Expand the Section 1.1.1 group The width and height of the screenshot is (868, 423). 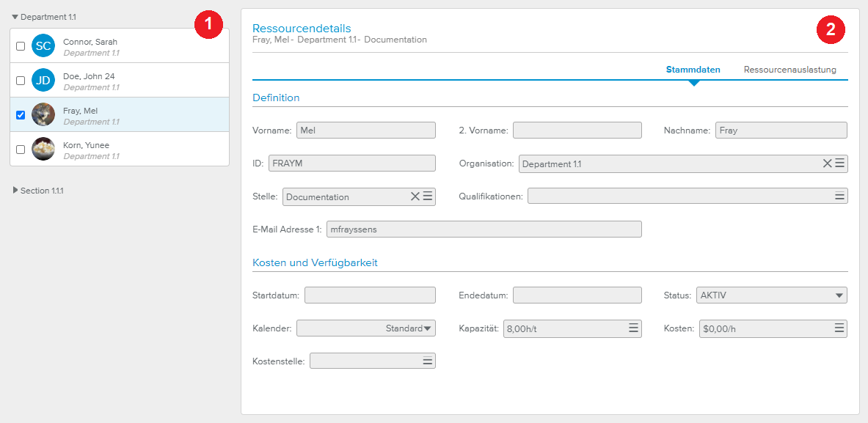point(15,191)
